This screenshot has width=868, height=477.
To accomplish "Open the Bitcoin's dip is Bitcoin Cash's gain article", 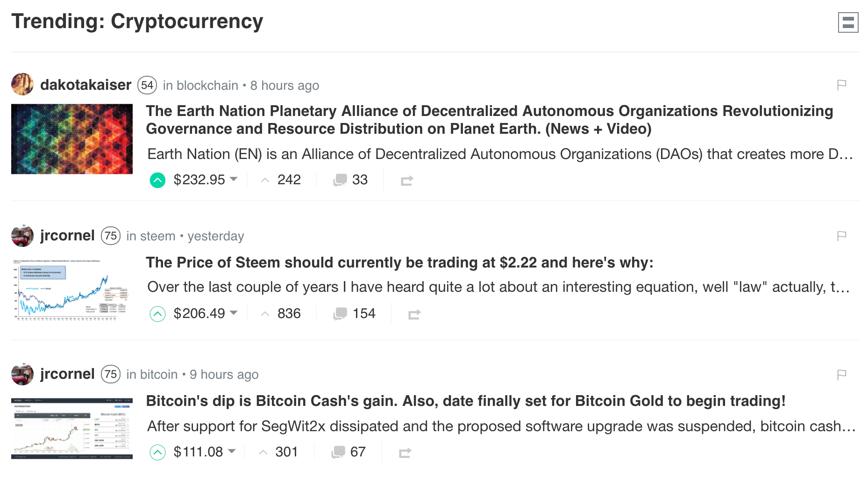I will click(x=465, y=401).
